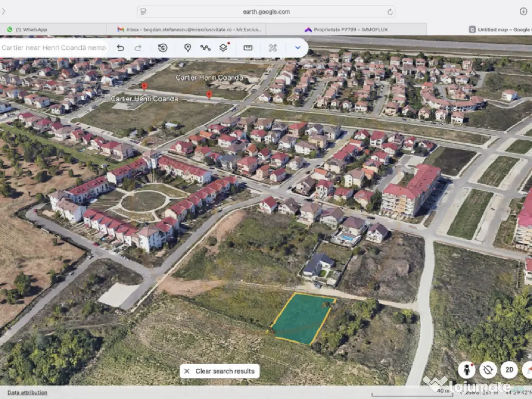The height and width of the screenshot is (399, 532).
Task: Open historical imagery clock tool
Action: pos(163,48)
